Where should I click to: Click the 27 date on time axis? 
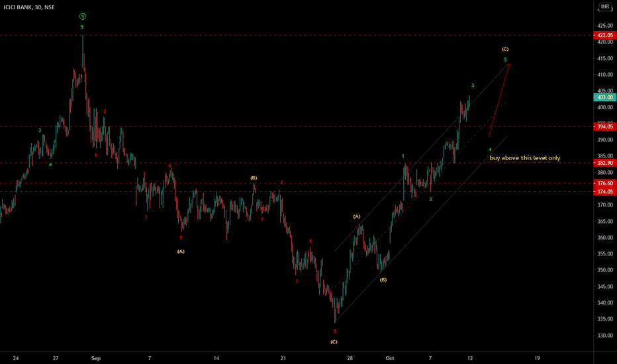pyautogui.click(x=56, y=358)
